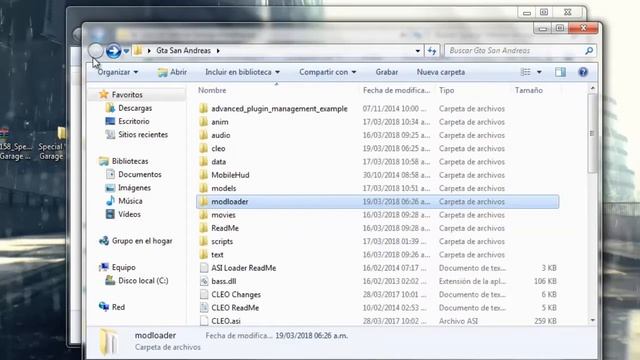The width and height of the screenshot is (640, 360).
Task: Select the modloader folder icon in file list
Action: click(204, 201)
